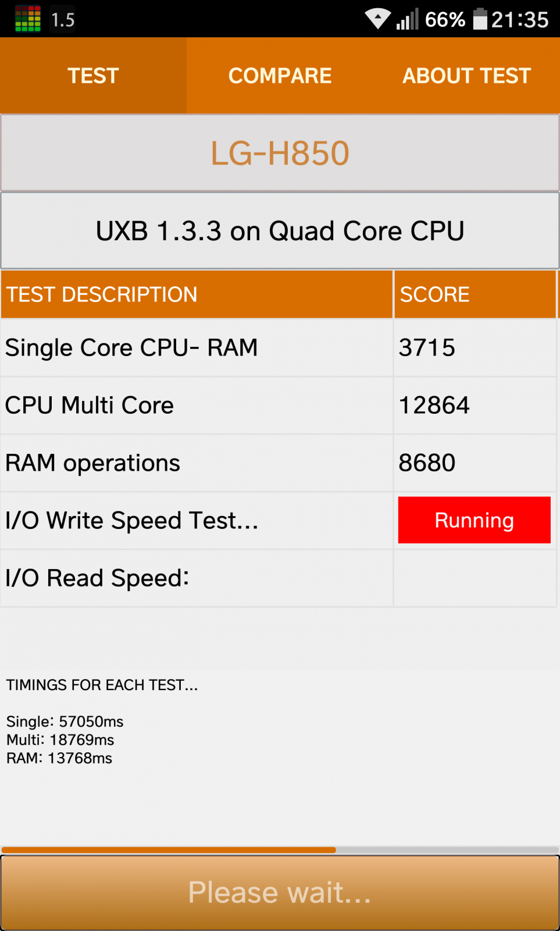This screenshot has width=560, height=931.
Task: Tap the 21:35 clock in status bar
Action: point(520,20)
